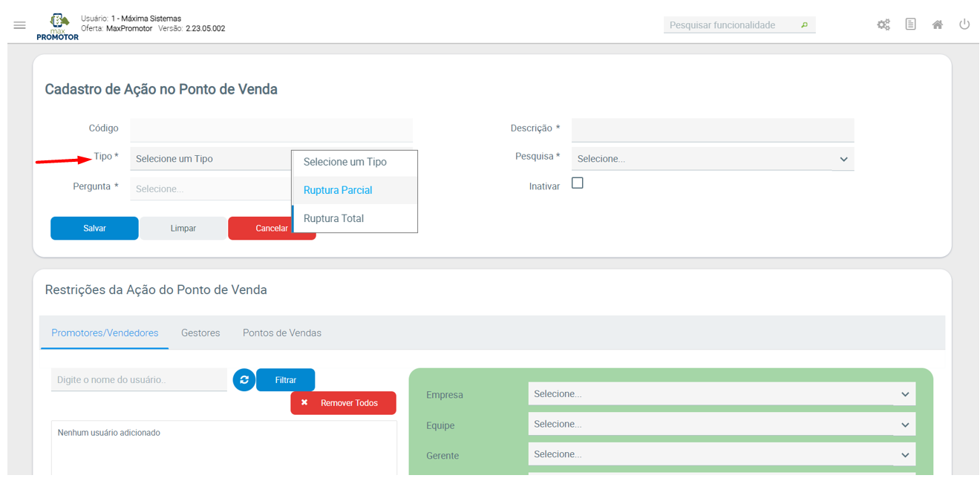
Task: Click the power logout icon
Action: tap(964, 24)
